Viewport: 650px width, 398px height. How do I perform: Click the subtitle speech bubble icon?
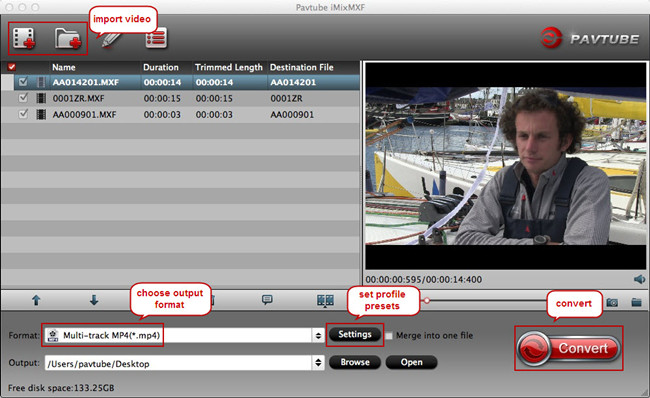[267, 300]
